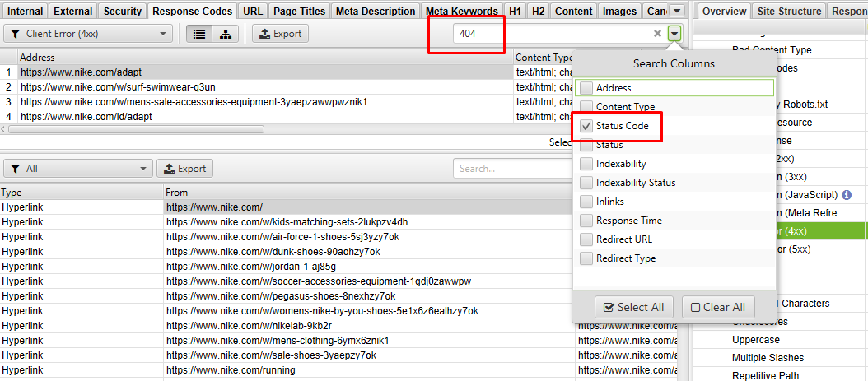868x381 pixels.
Task: Uncheck the Status Code column checkbox
Action: (x=586, y=126)
